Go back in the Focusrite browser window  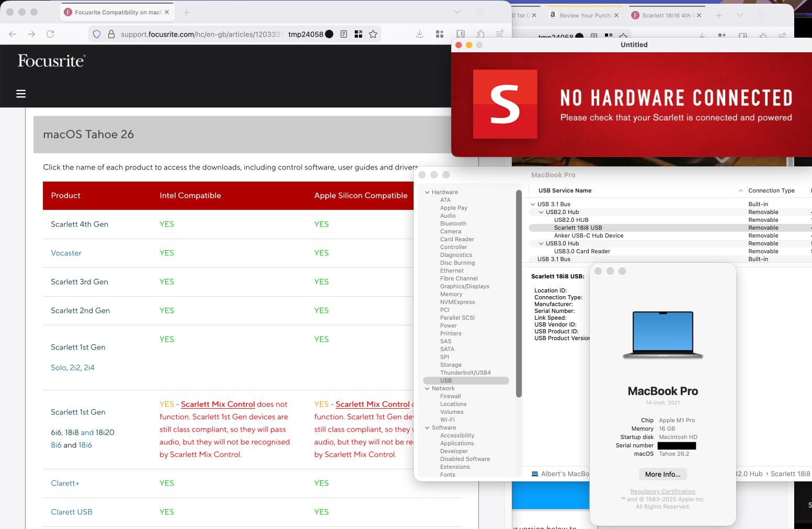(13, 34)
